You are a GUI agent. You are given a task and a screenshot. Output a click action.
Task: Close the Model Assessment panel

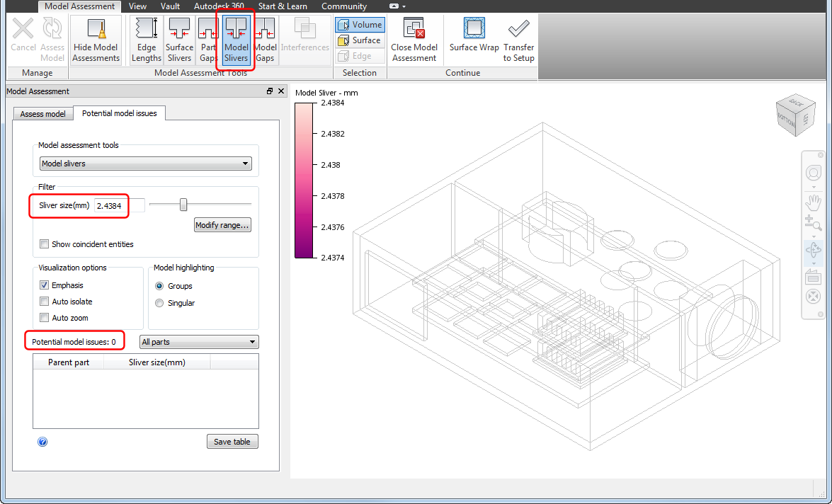pyautogui.click(x=281, y=91)
